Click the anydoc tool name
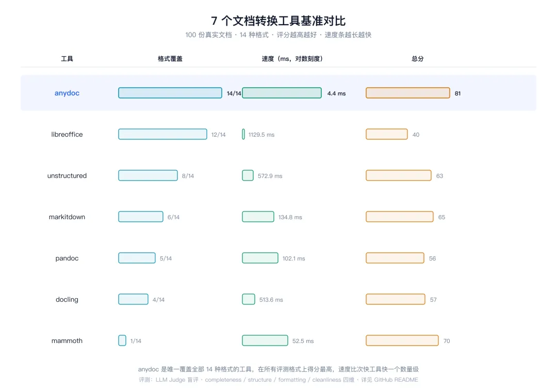 click(x=67, y=93)
